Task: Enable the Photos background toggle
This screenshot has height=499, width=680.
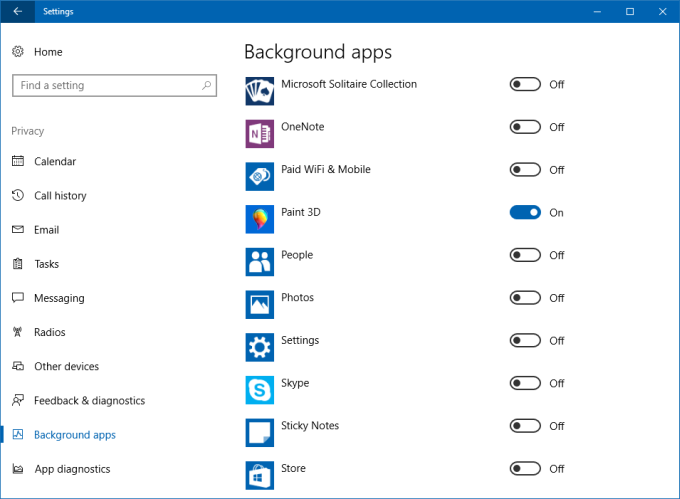Action: [525, 298]
